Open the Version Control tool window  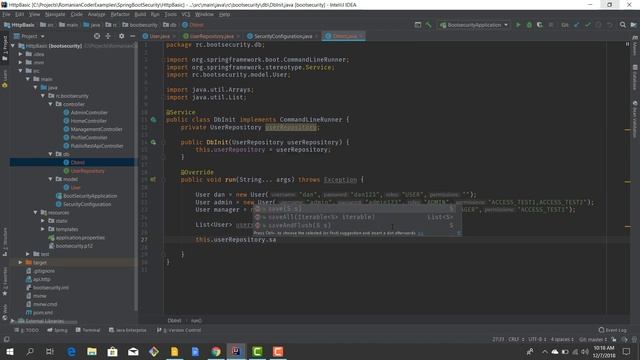[179, 330]
